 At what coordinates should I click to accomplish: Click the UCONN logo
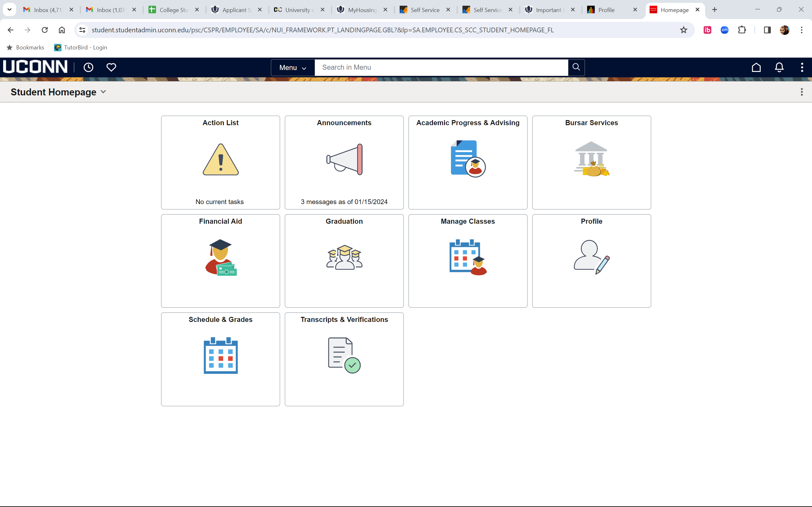pos(35,67)
